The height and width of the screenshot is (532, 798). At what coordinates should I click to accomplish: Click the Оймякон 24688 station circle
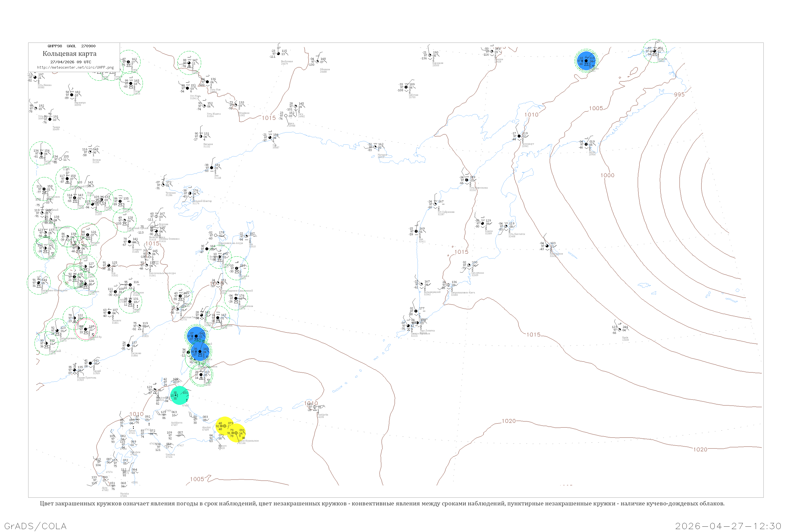(x=317, y=62)
